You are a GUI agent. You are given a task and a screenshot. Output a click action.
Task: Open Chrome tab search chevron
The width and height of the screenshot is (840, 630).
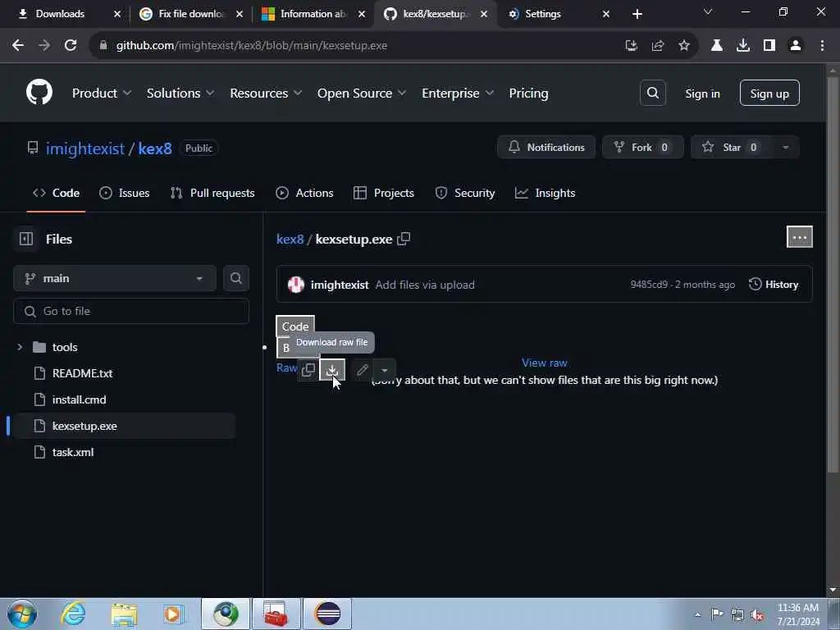coord(708,11)
